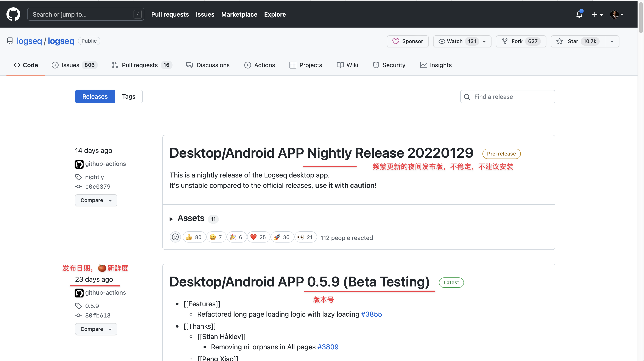Image resolution: width=644 pixels, height=361 pixels.
Task: Open the plus create-new menu
Action: 597,14
